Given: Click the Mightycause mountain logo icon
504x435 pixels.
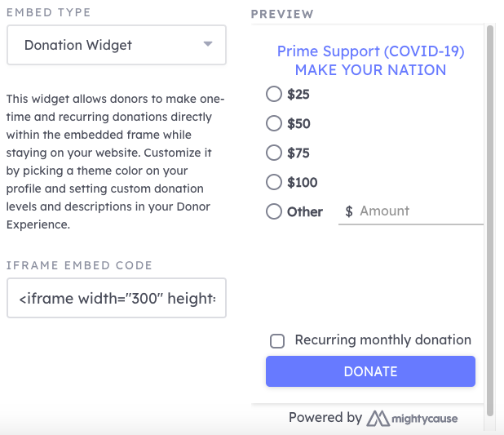Looking at the screenshot, I should tap(378, 418).
